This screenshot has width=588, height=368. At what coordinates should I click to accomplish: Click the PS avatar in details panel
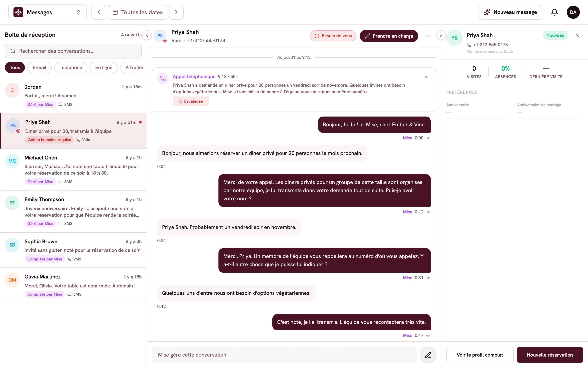pos(454,38)
